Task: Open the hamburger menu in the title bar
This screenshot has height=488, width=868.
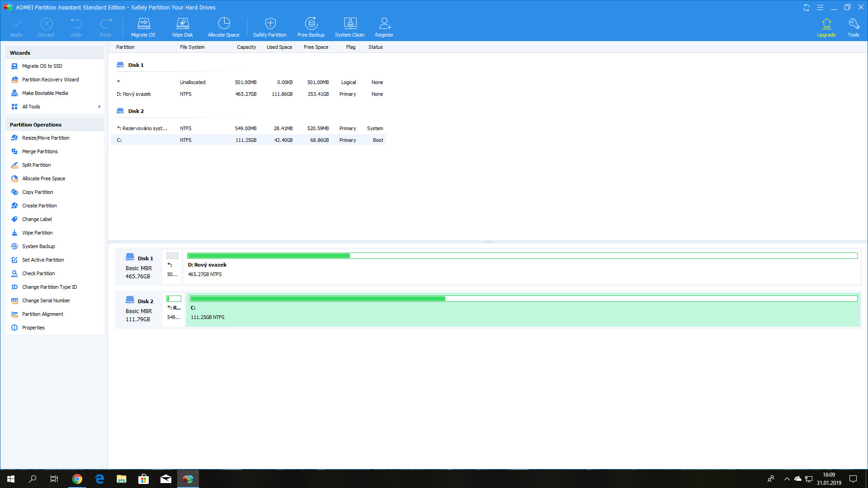Action: tap(820, 8)
